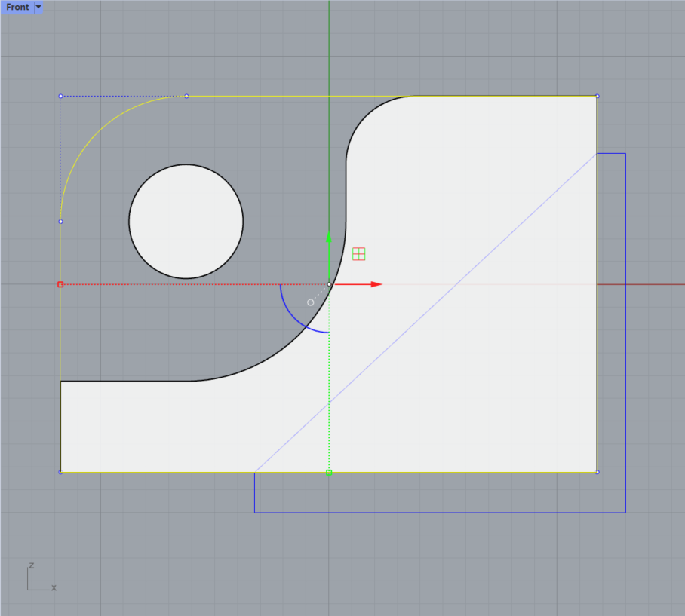The height and width of the screenshot is (616, 685).
Task: Click the gumball planar move grid icon
Action: pos(358,254)
